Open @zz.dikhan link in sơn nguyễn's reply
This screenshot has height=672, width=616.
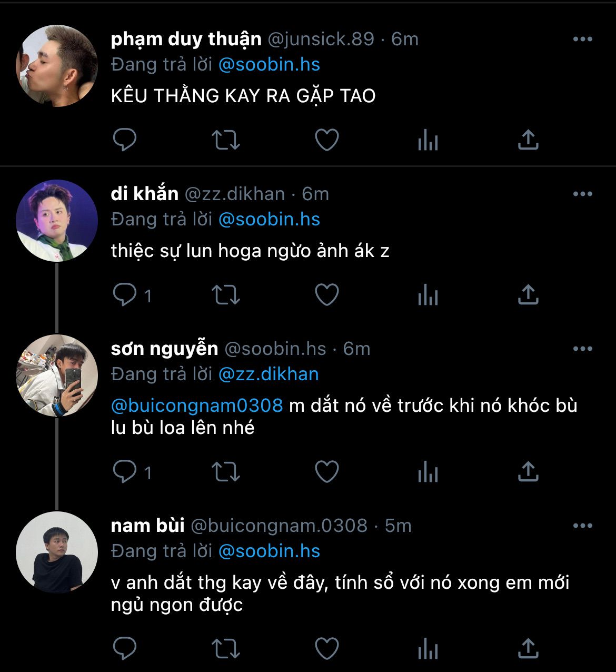click(269, 374)
